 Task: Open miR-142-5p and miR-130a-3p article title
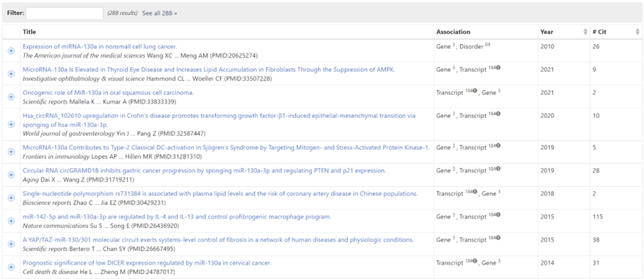pos(177,217)
